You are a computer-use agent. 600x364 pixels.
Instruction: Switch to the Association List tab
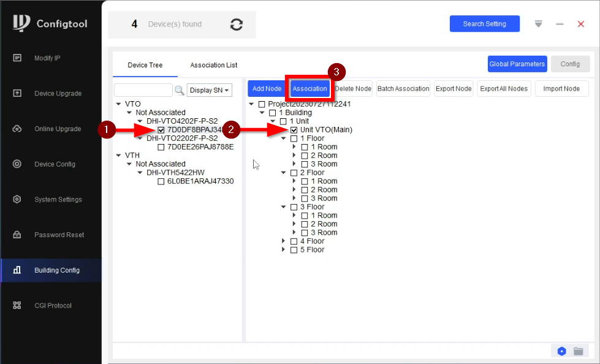tap(213, 65)
